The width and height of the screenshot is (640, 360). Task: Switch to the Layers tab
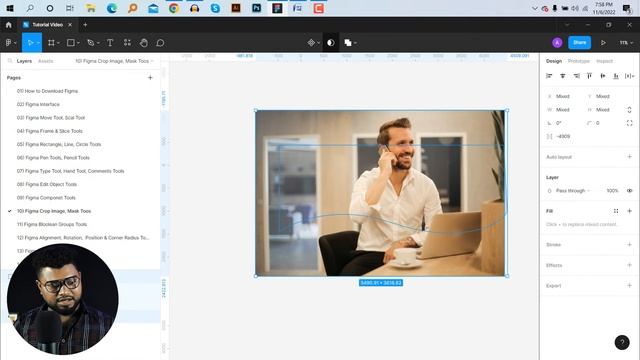pyautogui.click(x=24, y=61)
